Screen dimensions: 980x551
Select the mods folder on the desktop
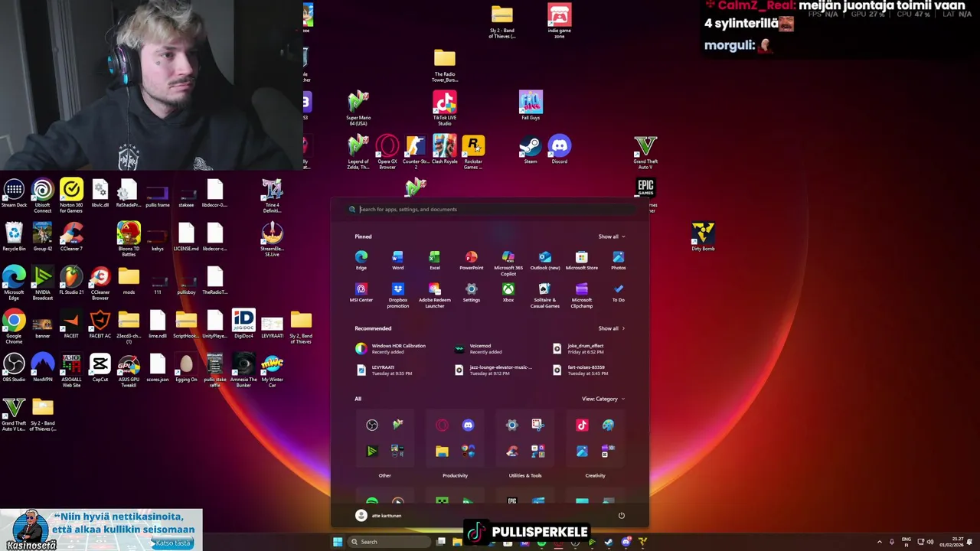coord(129,280)
